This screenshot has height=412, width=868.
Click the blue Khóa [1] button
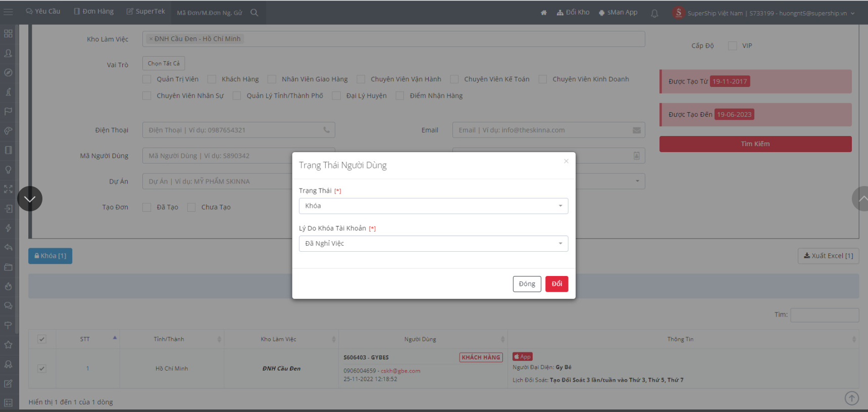[x=50, y=256]
